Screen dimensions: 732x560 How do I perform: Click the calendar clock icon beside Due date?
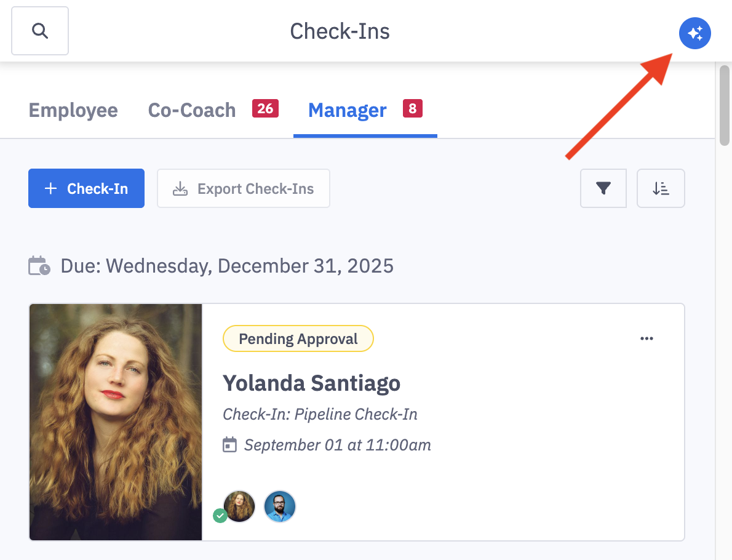[39, 266]
